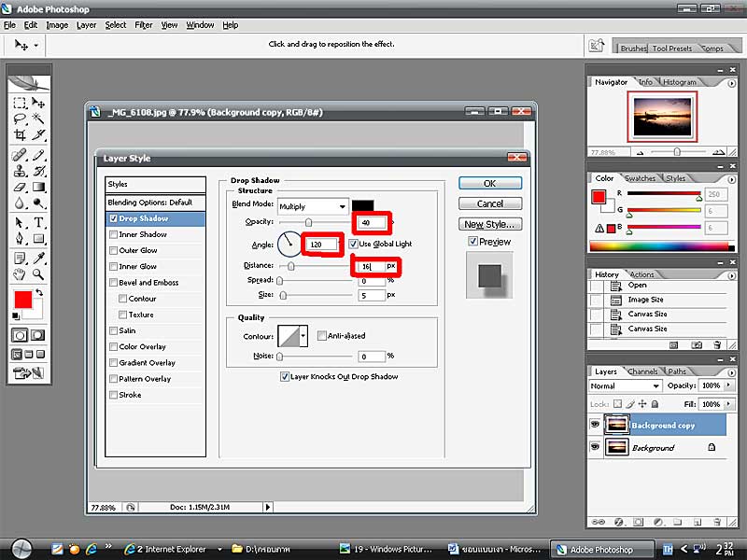The width and height of the screenshot is (747, 560).
Task: Select the Eraser tool
Action: (20, 187)
